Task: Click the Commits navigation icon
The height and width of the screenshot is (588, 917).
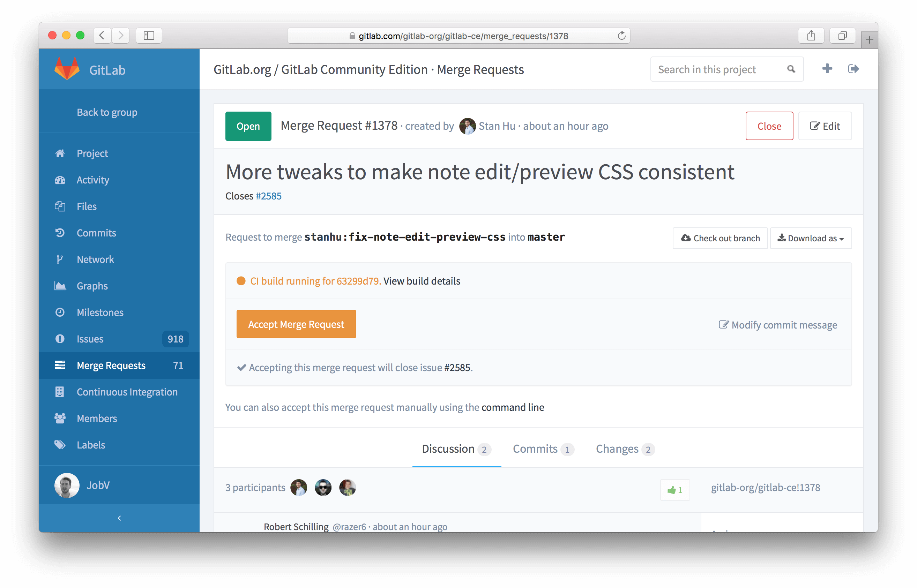Action: tap(60, 233)
